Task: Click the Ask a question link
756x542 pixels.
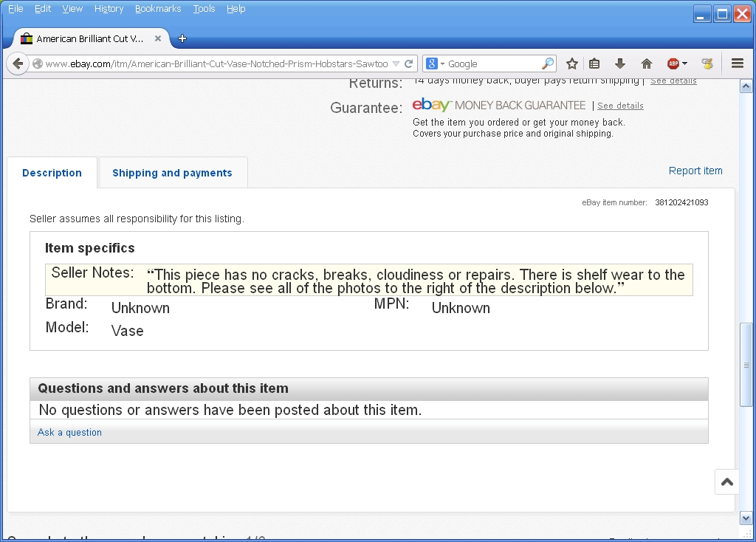Action: tap(69, 433)
